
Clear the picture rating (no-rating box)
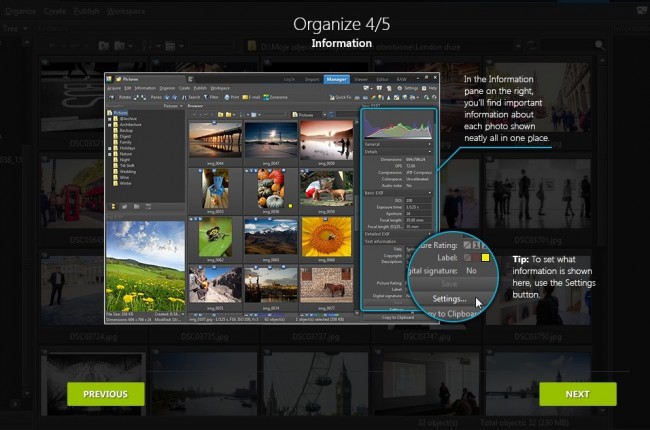tap(467, 245)
